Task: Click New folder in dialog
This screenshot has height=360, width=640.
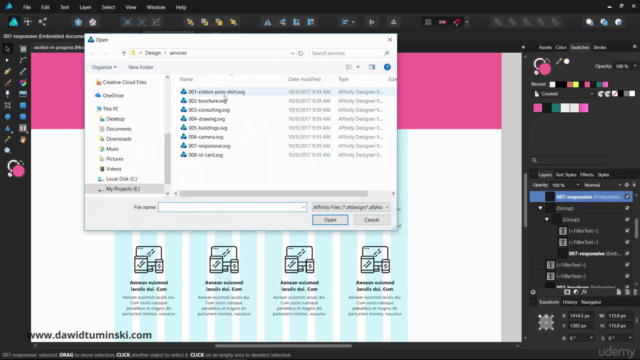Action: coord(141,67)
